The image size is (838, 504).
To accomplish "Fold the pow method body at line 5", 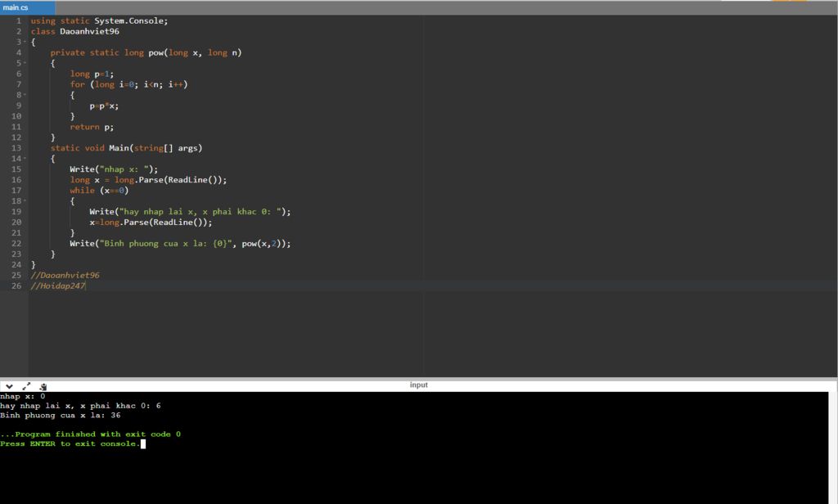I will click(x=25, y=63).
